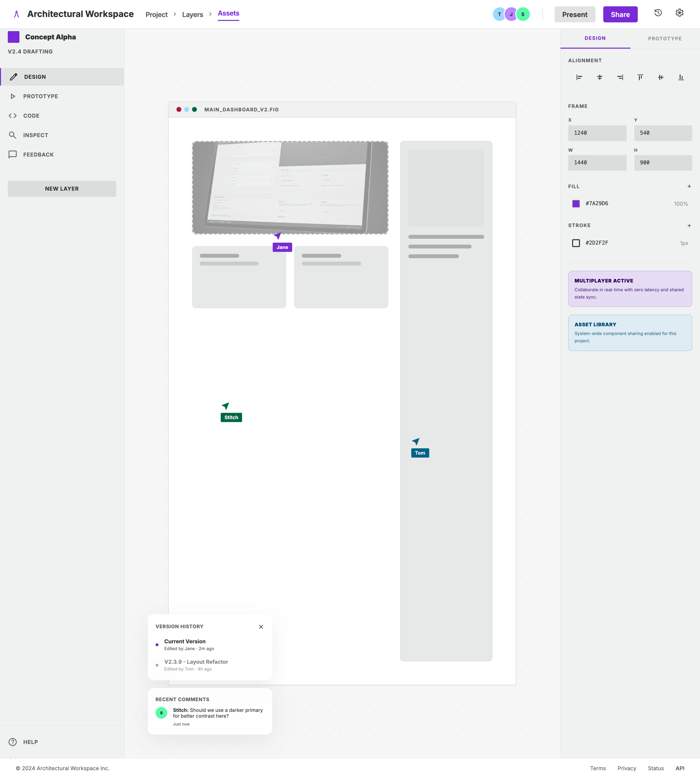The image size is (700, 778).
Task: Open the Assets breadcrumb tab
Action: tap(228, 13)
